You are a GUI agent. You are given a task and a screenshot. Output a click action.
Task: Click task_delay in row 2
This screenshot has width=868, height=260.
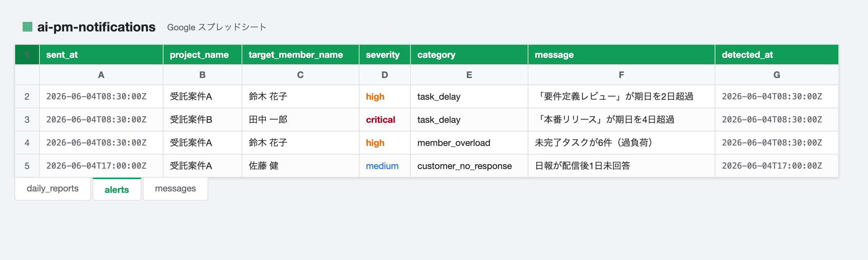[469, 96]
